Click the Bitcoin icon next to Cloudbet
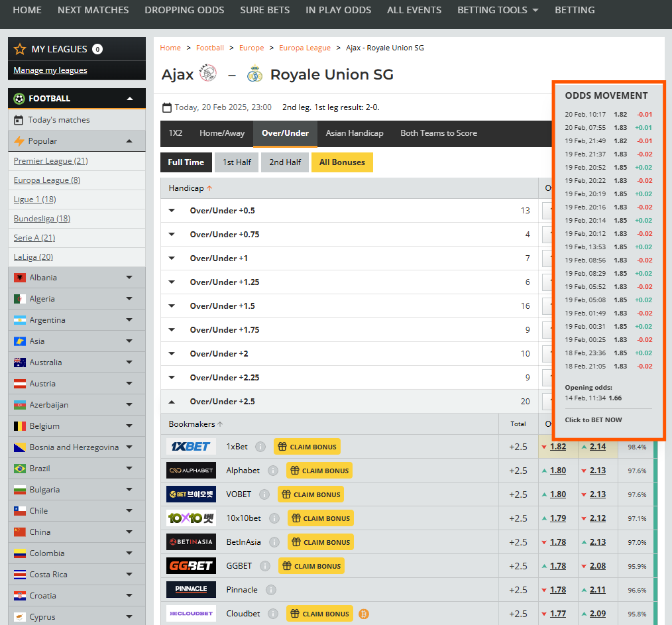 364,614
